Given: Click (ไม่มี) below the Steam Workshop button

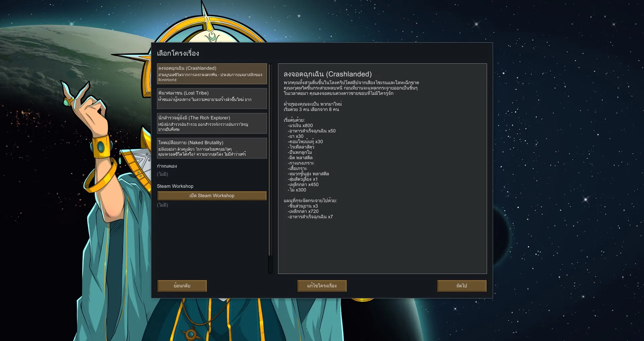Looking at the screenshot, I should (162, 205).
